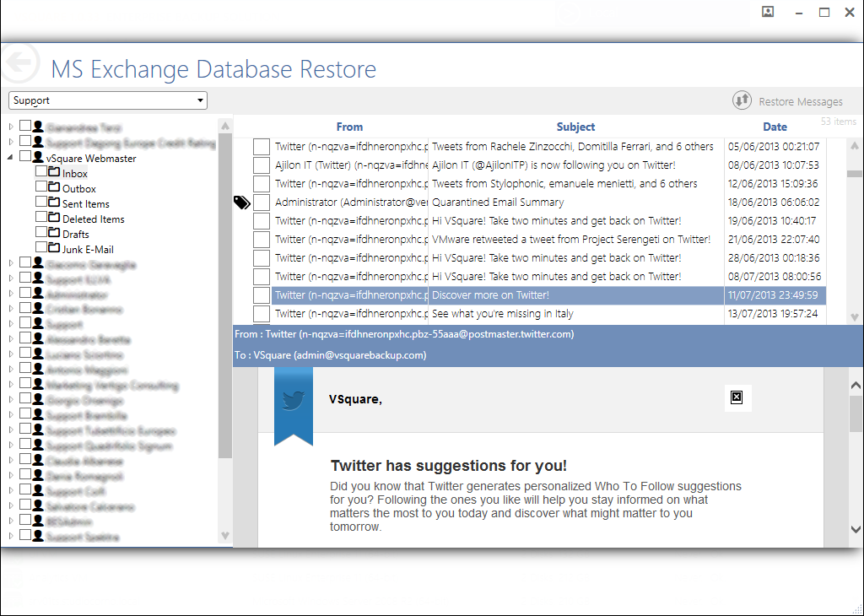The image size is (864, 616).
Task: Tick the Deleted Items folder checkbox
Action: tap(41, 217)
